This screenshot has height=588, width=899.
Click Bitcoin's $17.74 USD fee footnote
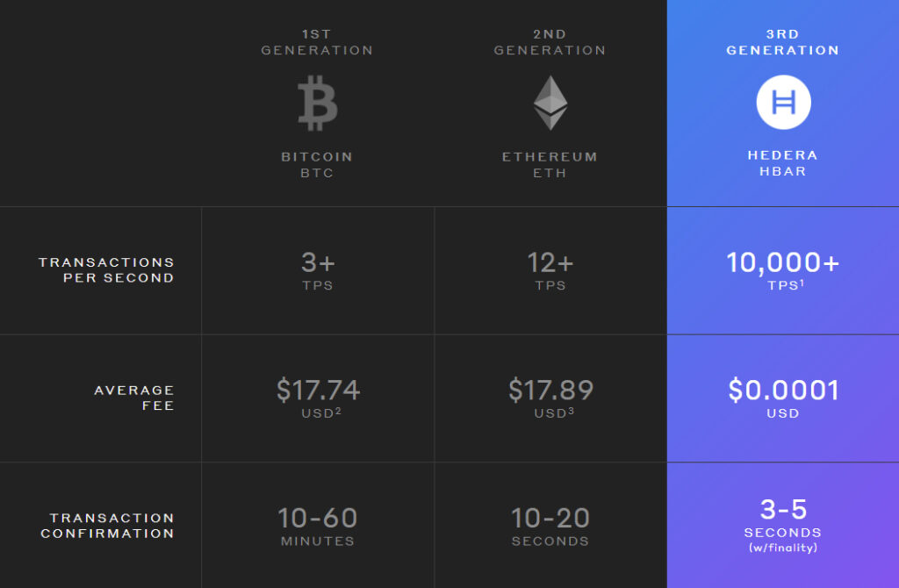pyautogui.click(x=318, y=397)
